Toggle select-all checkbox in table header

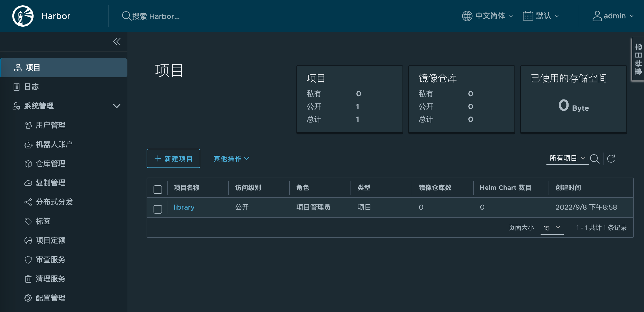(x=158, y=189)
